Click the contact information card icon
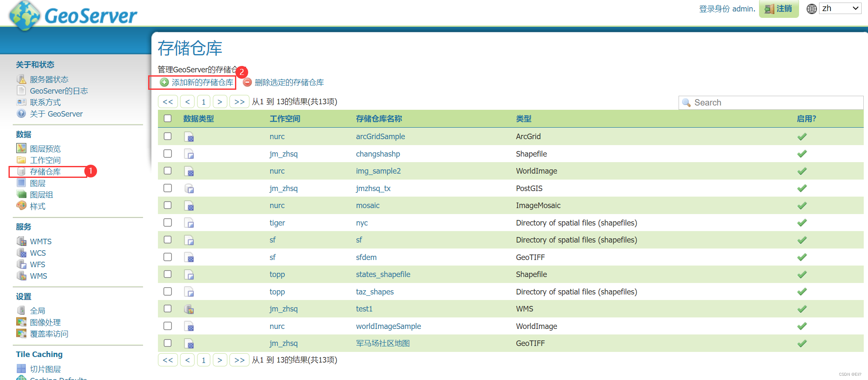The image size is (868, 380). tap(21, 102)
